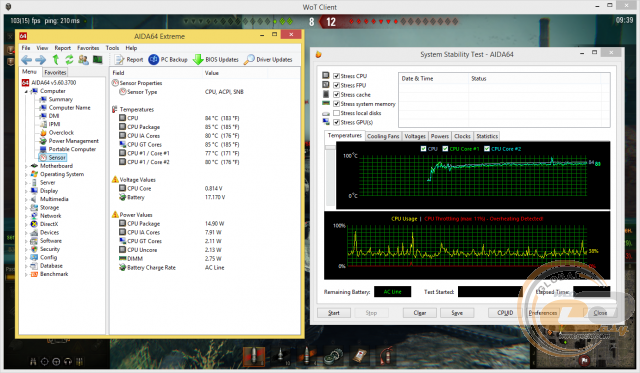Viewport: 640px width, 373px height.
Task: Click the Refresh icon in AIDA64 toolbar
Action: [69, 60]
